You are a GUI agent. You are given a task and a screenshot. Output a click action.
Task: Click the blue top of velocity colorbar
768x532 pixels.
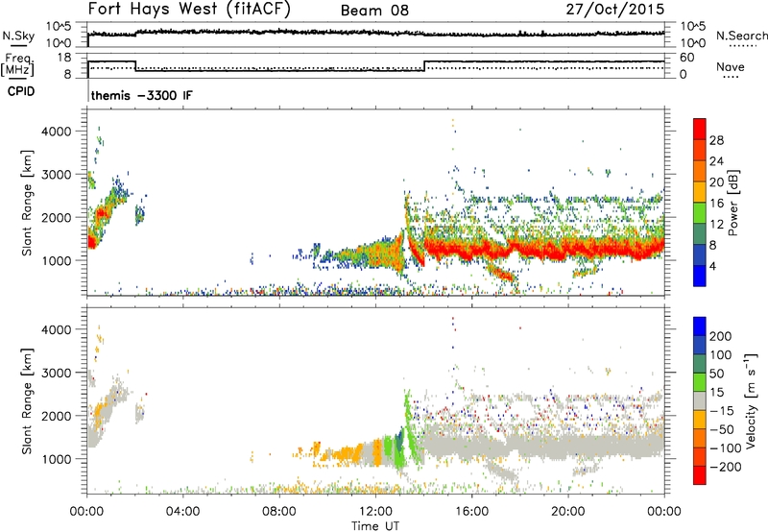[700, 326]
